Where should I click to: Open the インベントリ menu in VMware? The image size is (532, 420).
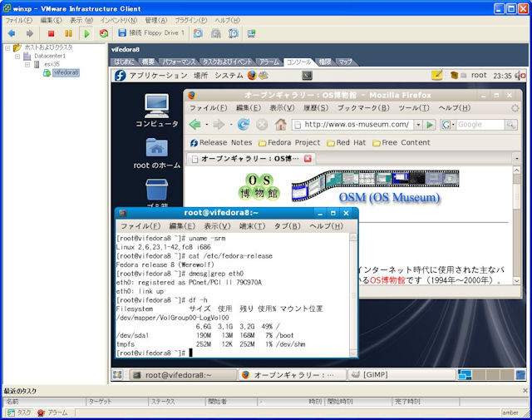coord(119,20)
